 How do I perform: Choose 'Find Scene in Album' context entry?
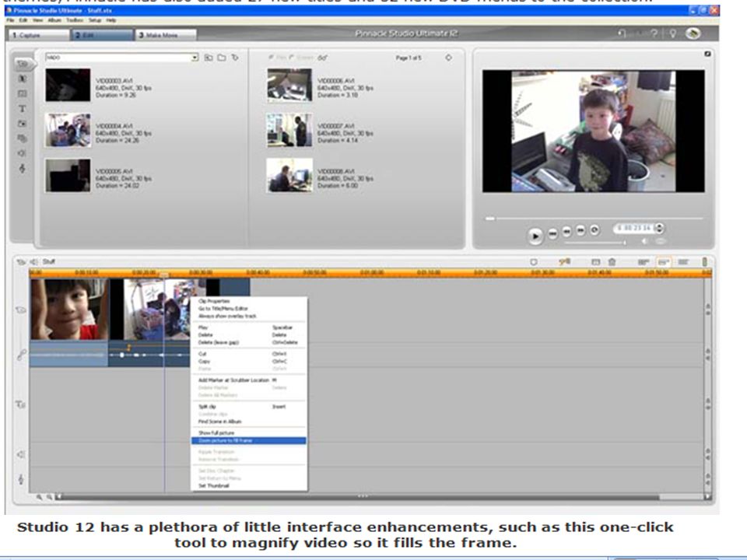249,422
